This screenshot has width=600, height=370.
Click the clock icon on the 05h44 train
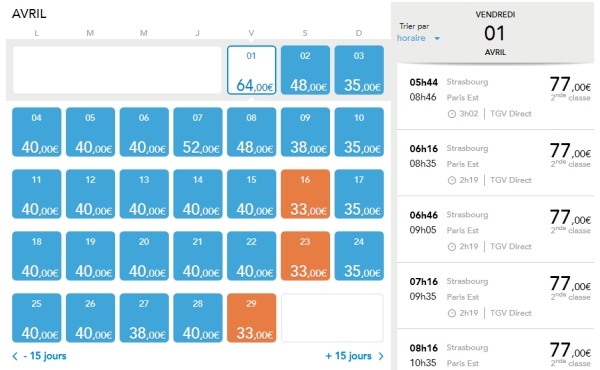point(452,114)
